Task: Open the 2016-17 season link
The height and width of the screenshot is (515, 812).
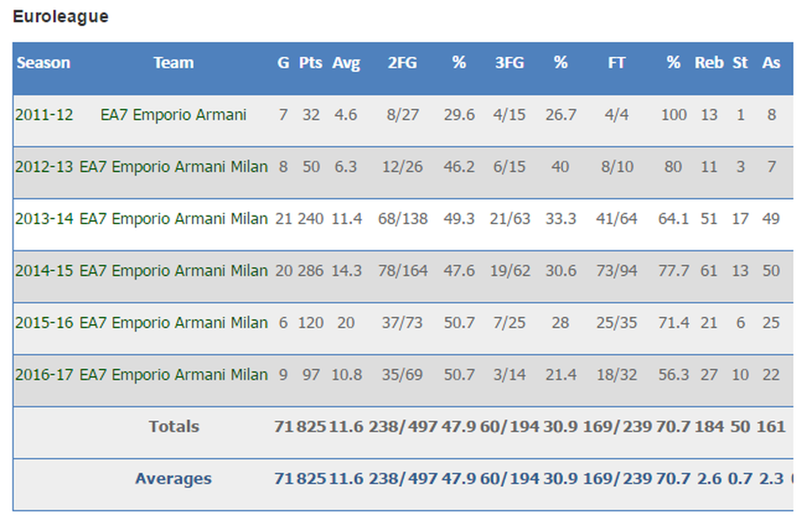Action: click(44, 375)
